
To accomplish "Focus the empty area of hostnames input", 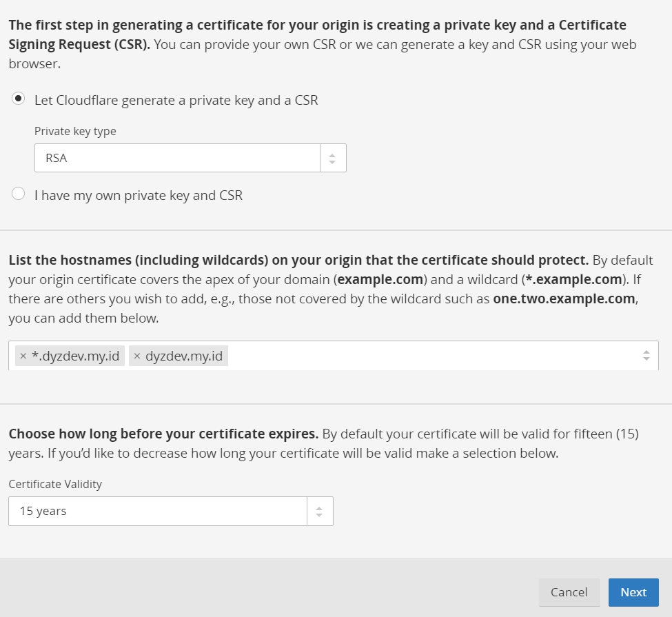I will pos(433,356).
